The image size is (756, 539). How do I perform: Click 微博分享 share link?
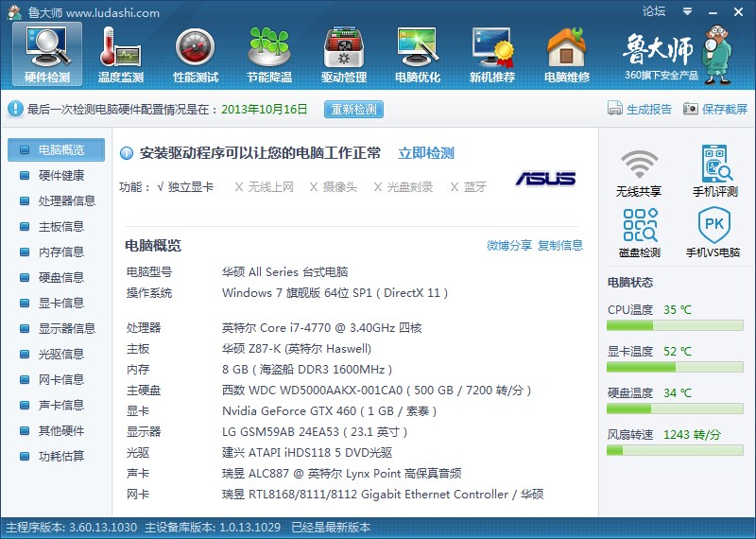point(509,245)
